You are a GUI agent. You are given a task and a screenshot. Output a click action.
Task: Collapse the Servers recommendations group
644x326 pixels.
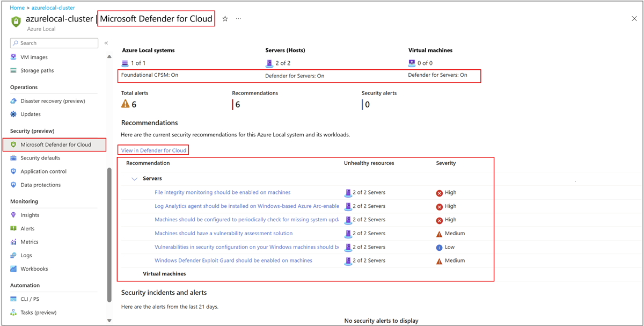point(135,178)
